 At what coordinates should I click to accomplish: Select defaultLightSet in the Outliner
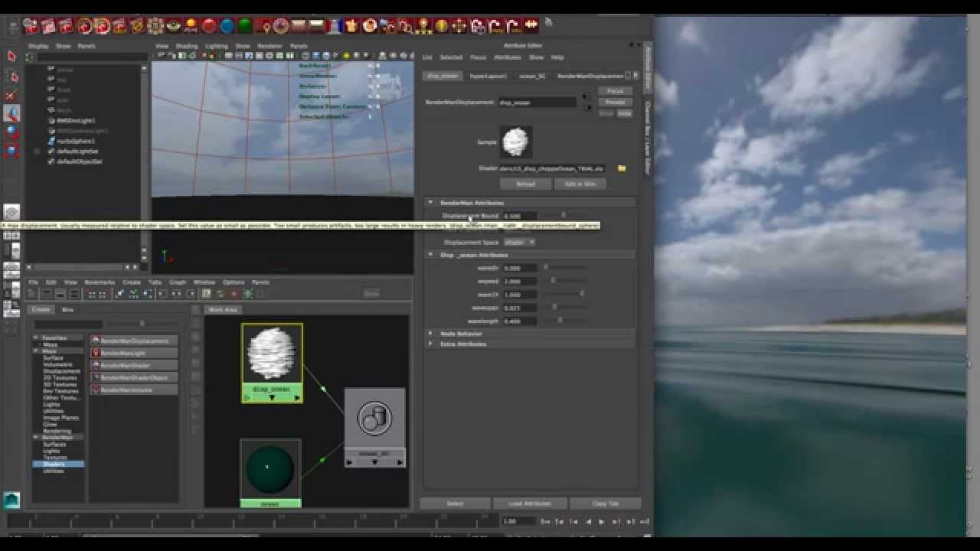tap(79, 152)
